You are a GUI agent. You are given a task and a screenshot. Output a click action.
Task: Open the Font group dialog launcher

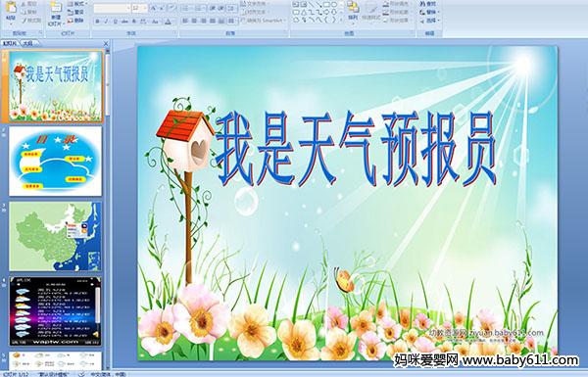point(174,33)
